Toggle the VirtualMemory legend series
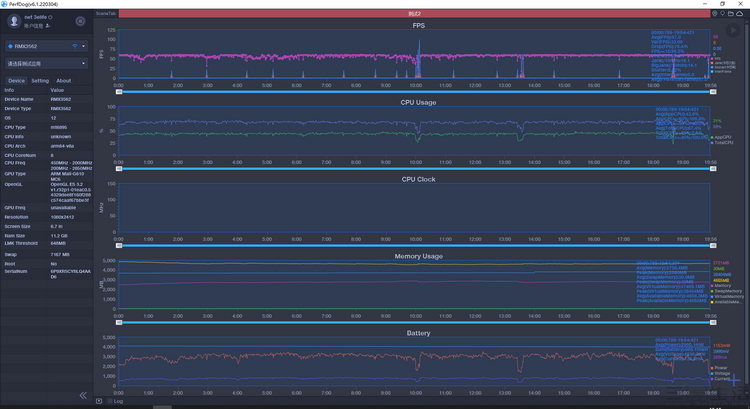The height and width of the screenshot is (409, 750). [727, 297]
